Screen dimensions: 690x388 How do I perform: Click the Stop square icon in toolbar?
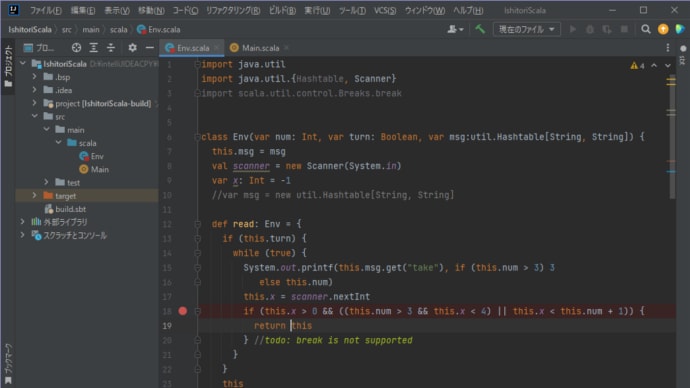(x=624, y=29)
